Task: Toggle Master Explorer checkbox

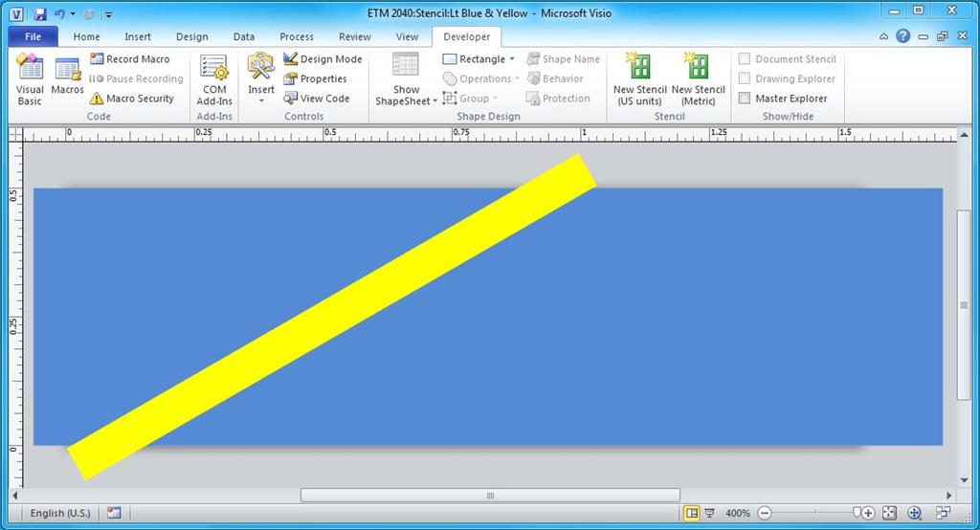Action: click(745, 99)
